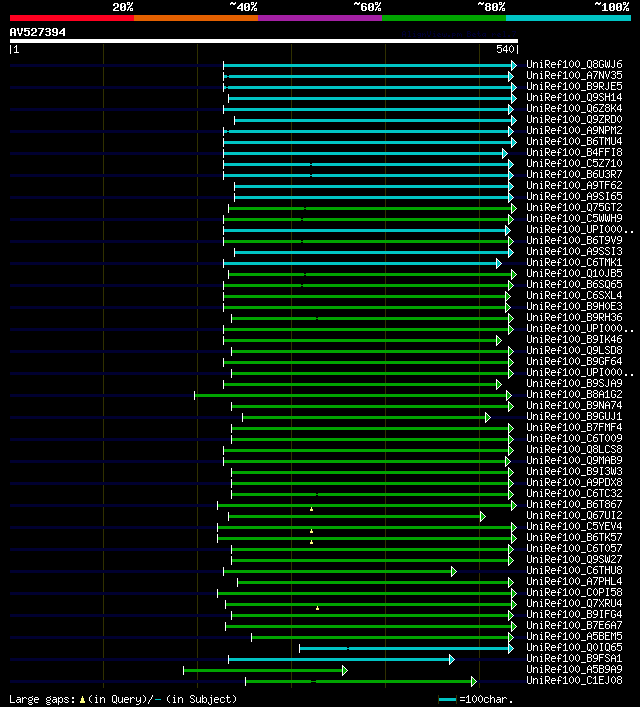The height and width of the screenshot is (707, 640).
Task: Select the UniRef100_B9RJE5 hit label
Action: click(574, 86)
